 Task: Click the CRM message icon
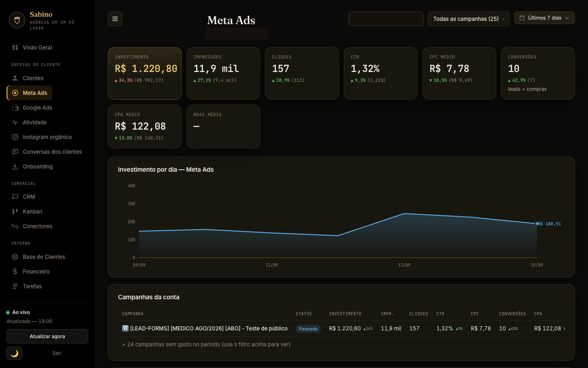pos(15,197)
